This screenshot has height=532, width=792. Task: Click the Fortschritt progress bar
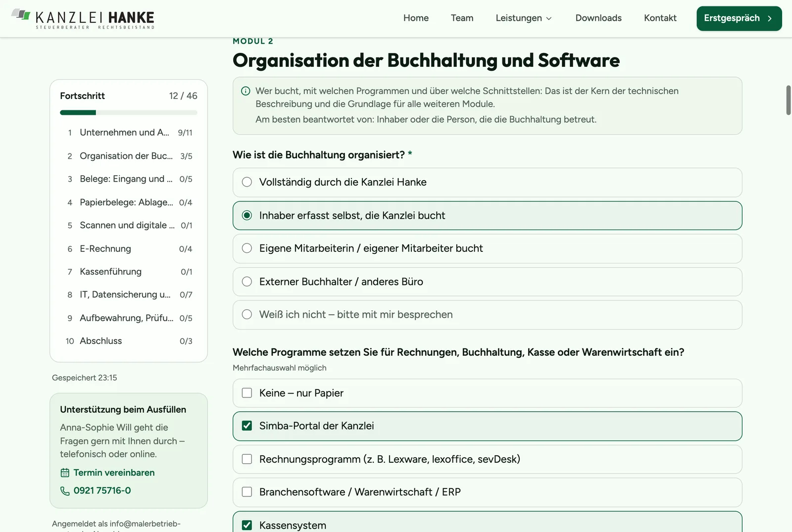pos(129,113)
